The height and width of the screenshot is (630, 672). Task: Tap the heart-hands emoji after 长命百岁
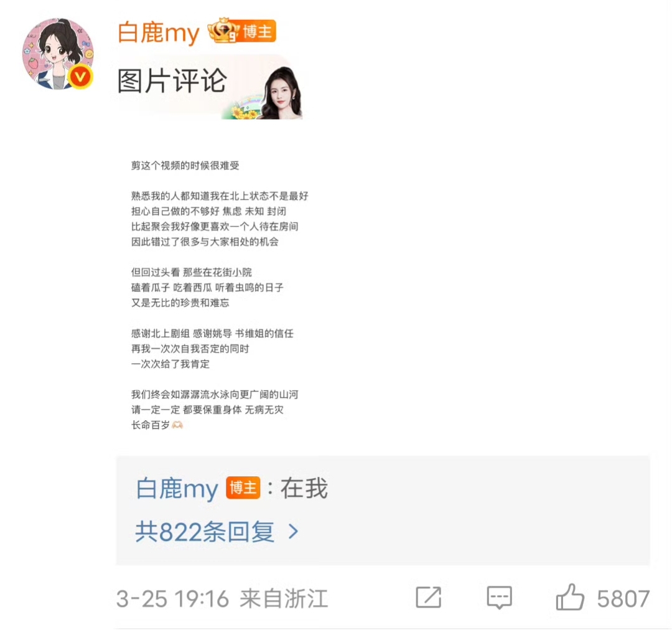177,425
